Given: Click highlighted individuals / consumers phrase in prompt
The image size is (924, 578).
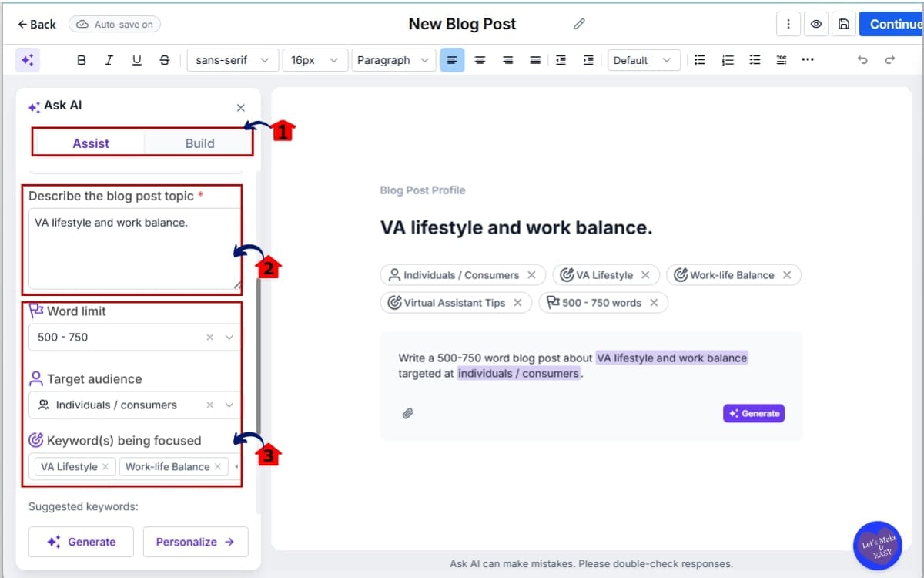Looking at the screenshot, I should pos(518,373).
